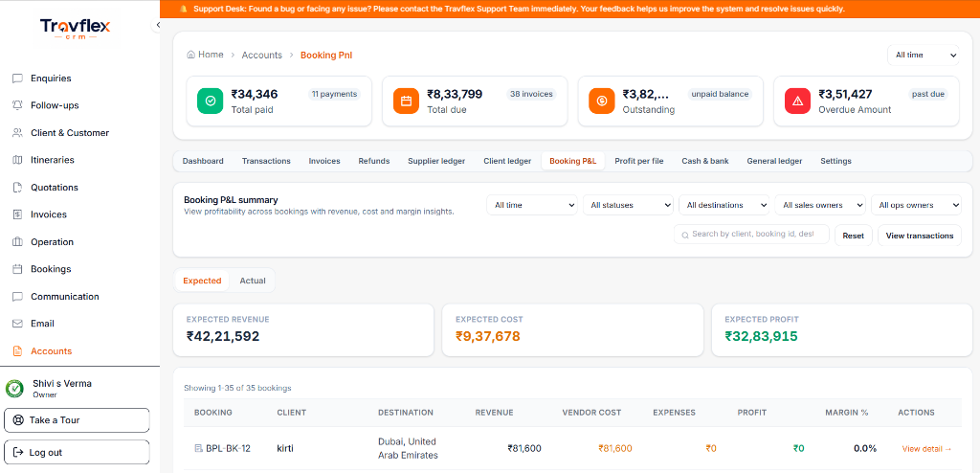This screenshot has width=980, height=473.
Task: Click the Take a Tour button
Action: point(77,419)
